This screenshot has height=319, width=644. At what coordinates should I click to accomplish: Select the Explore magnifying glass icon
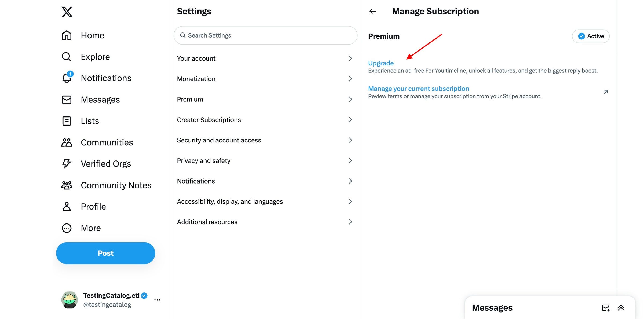(x=66, y=57)
